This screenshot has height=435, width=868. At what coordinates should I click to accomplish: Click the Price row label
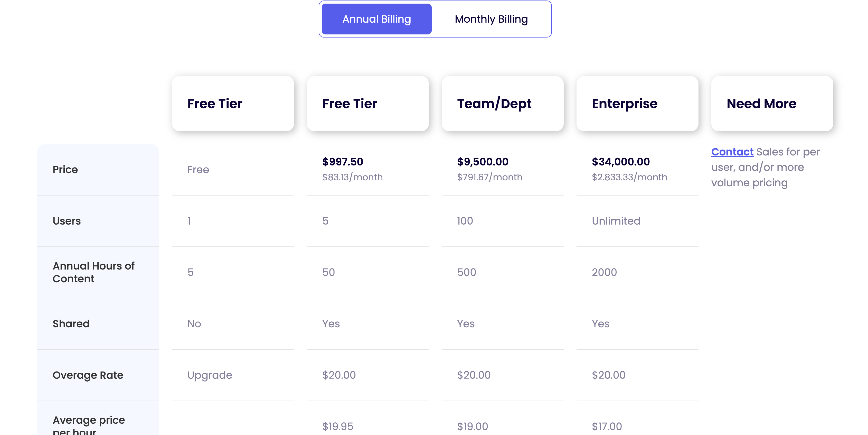pos(65,170)
